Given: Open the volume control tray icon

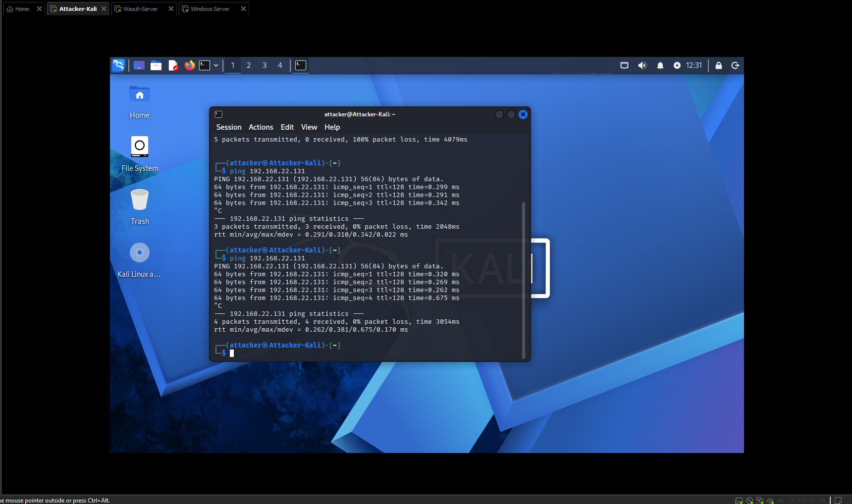Looking at the screenshot, I should (x=642, y=65).
